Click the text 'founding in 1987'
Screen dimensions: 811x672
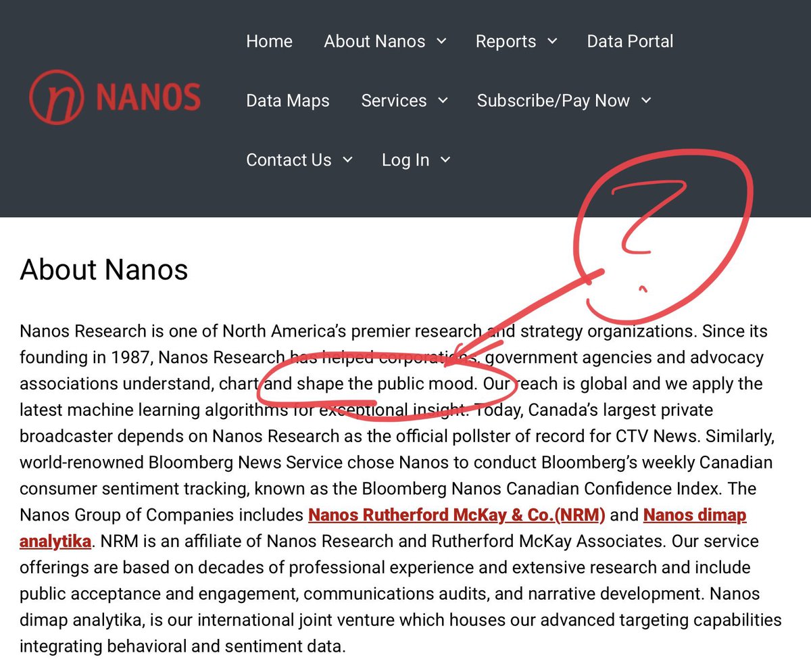(84, 358)
